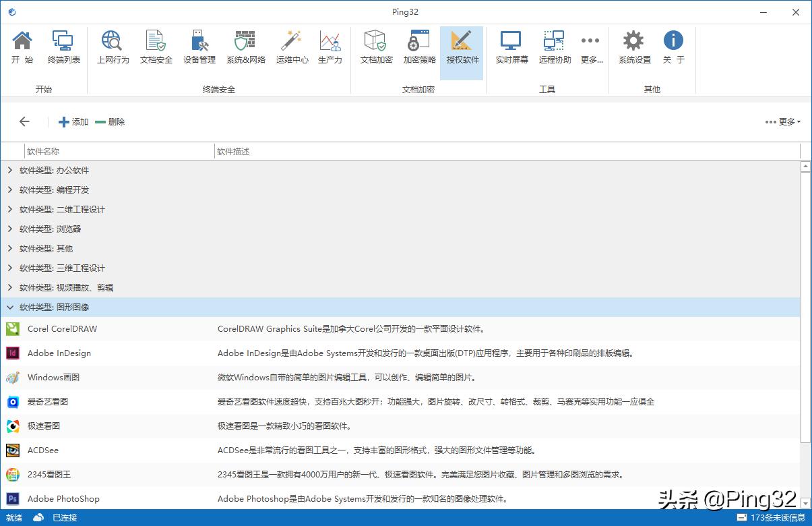Click the 添加 button to add software
The height and width of the screenshot is (526, 812).
[x=73, y=122]
